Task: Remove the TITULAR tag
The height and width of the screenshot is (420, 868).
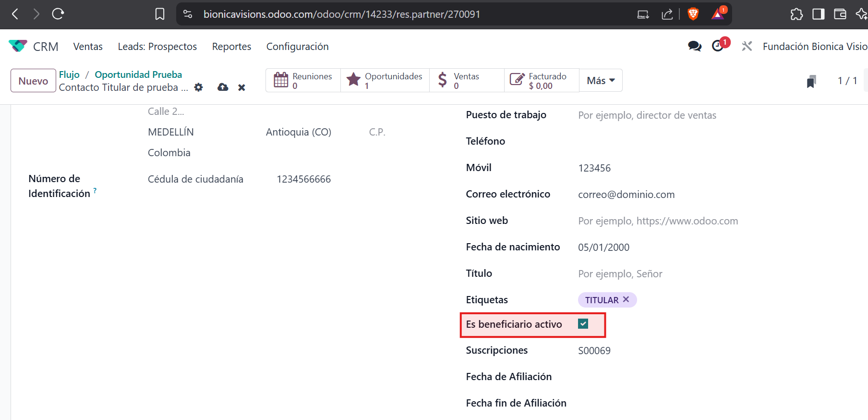Action: (x=626, y=299)
